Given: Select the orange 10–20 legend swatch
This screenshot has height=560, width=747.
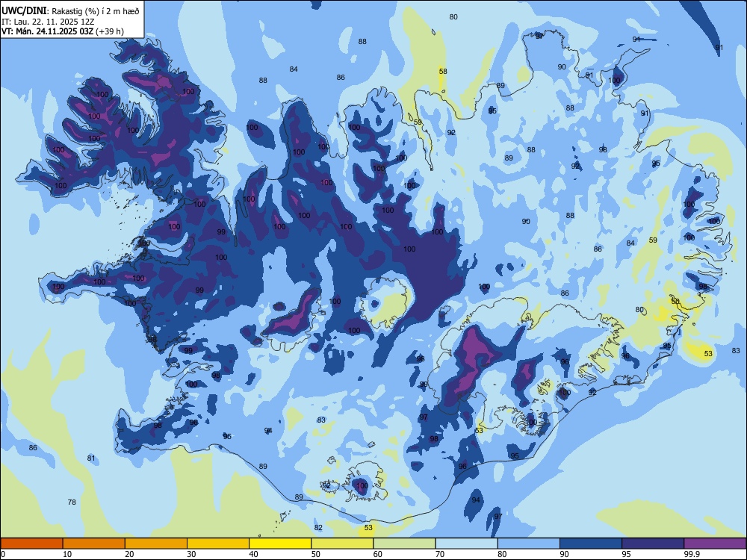Looking at the screenshot, I should point(94,544).
